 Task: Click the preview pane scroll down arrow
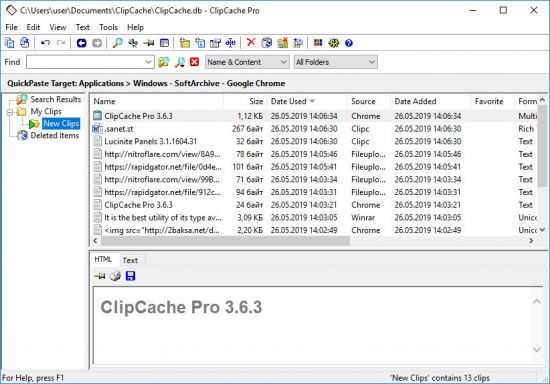point(537,349)
